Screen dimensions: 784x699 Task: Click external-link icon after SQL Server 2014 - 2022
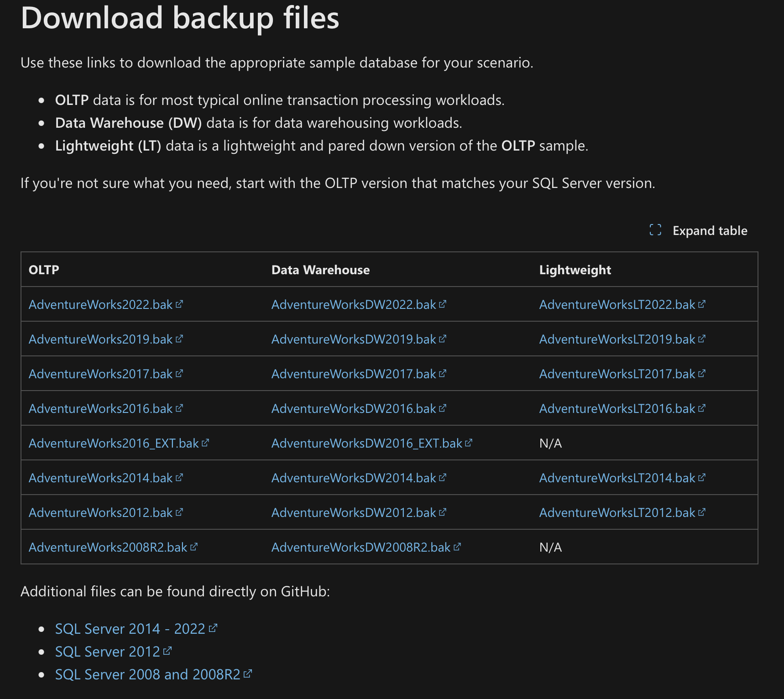pyautogui.click(x=213, y=628)
